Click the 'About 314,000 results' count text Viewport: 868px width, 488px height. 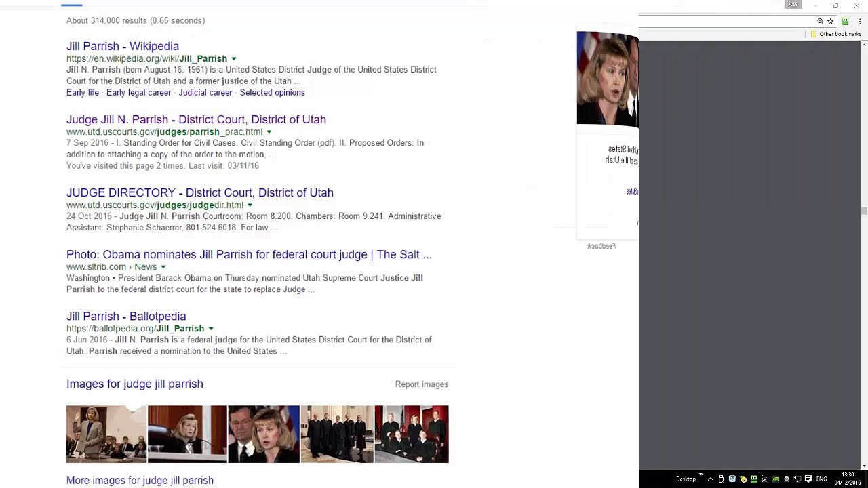[x=136, y=20]
